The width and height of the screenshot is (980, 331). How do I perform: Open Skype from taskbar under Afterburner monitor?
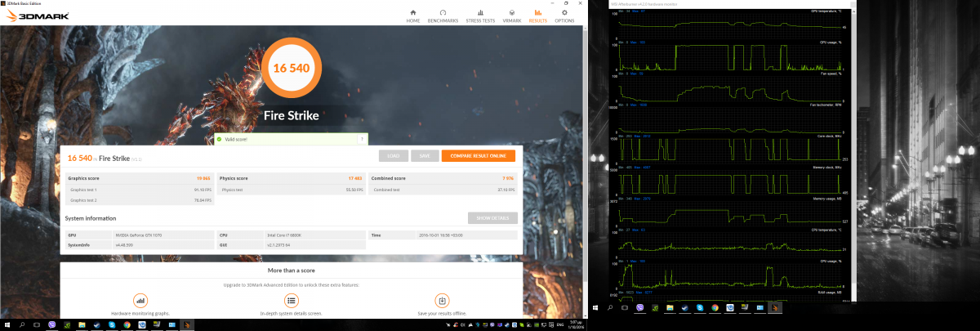click(700, 308)
